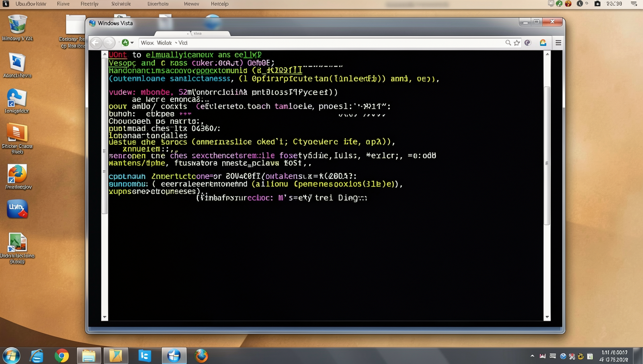Open the dropdown arrow beside the green reload icon
Image resolution: width=643 pixels, height=364 pixels.
click(132, 43)
